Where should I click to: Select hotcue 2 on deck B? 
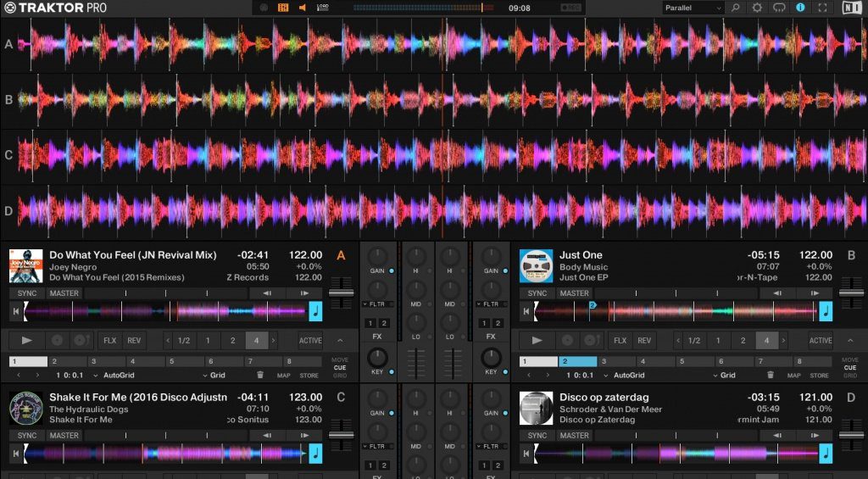[577, 361]
